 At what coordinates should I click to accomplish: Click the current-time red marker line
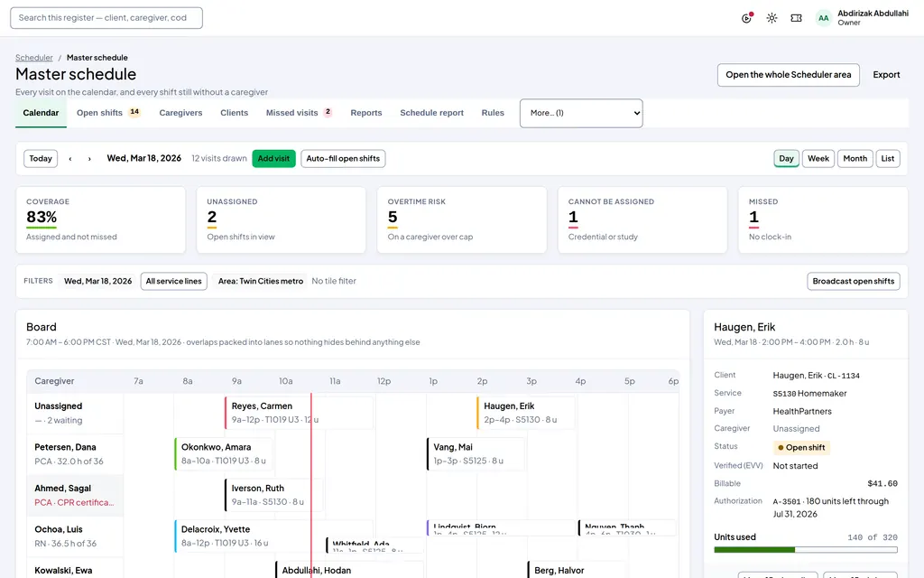pyautogui.click(x=311, y=485)
